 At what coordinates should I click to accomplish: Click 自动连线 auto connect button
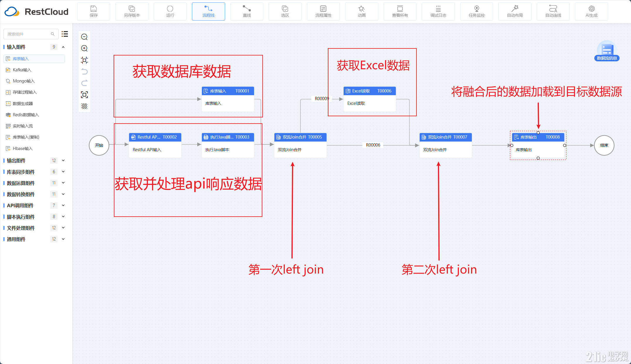[x=553, y=11]
